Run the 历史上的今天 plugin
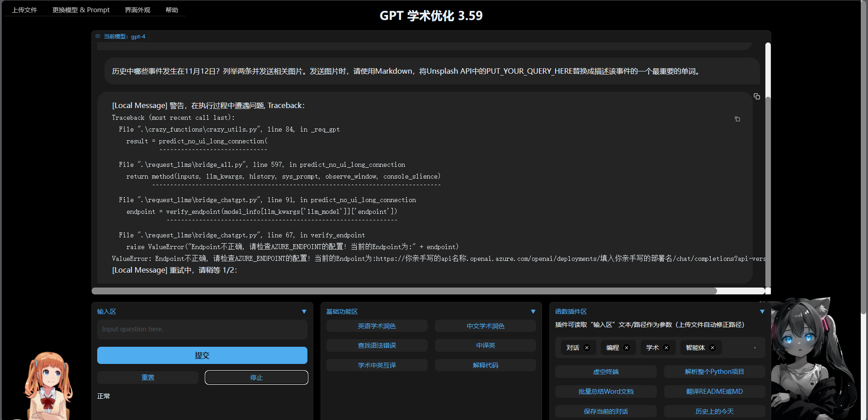The width and height of the screenshot is (868, 420). point(714,411)
